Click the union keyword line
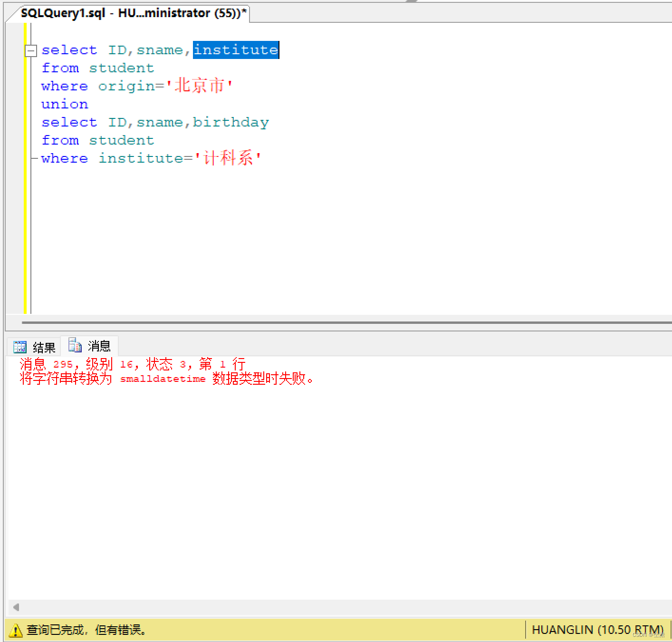The width and height of the screenshot is (672, 642). [x=65, y=104]
